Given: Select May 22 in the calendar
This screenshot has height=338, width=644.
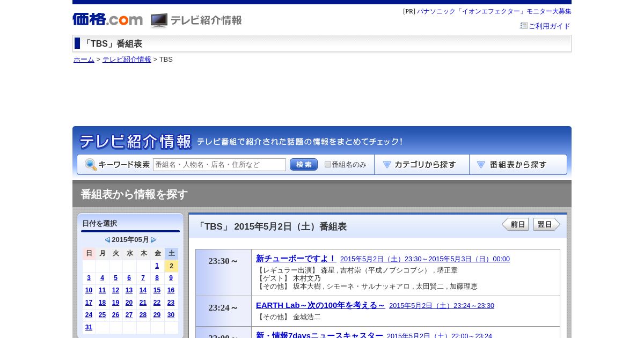Looking at the screenshot, I should click(x=157, y=303).
